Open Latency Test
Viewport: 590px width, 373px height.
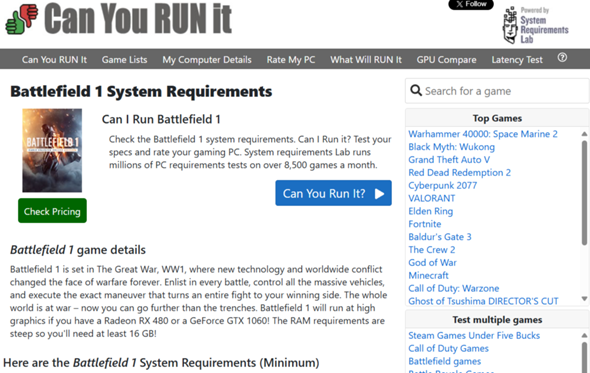pos(517,59)
